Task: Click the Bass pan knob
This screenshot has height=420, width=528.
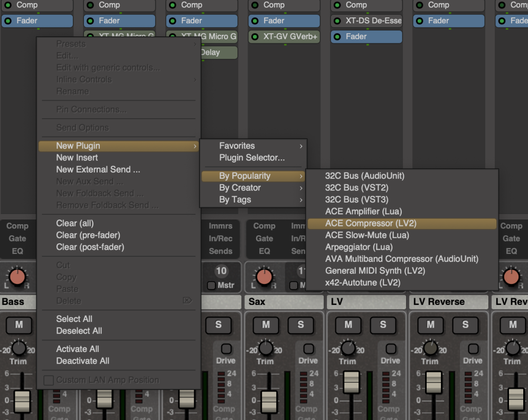Action: click(x=17, y=277)
